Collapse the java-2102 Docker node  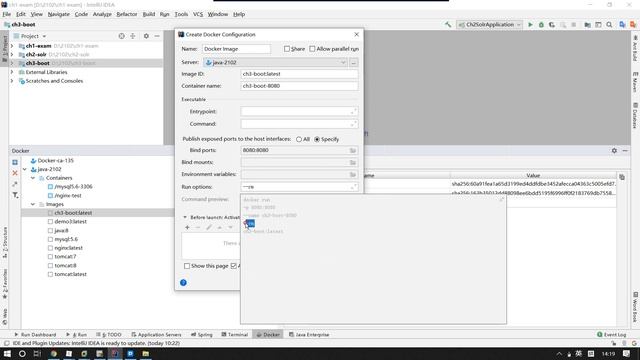pos(25,169)
